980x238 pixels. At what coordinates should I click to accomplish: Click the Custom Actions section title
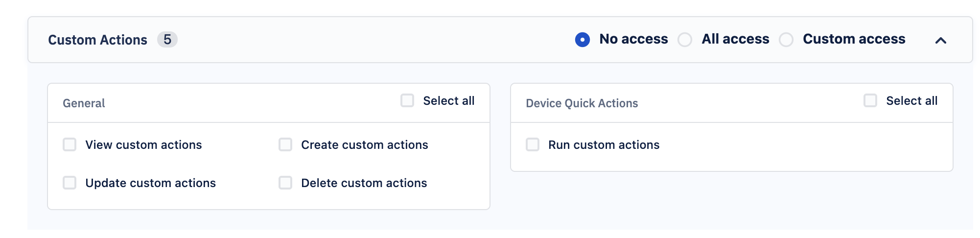tap(97, 40)
